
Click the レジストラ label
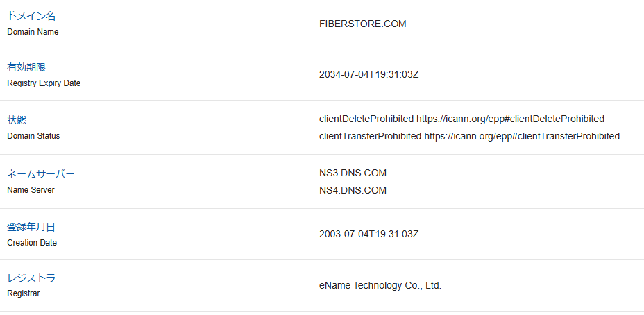tap(31, 278)
